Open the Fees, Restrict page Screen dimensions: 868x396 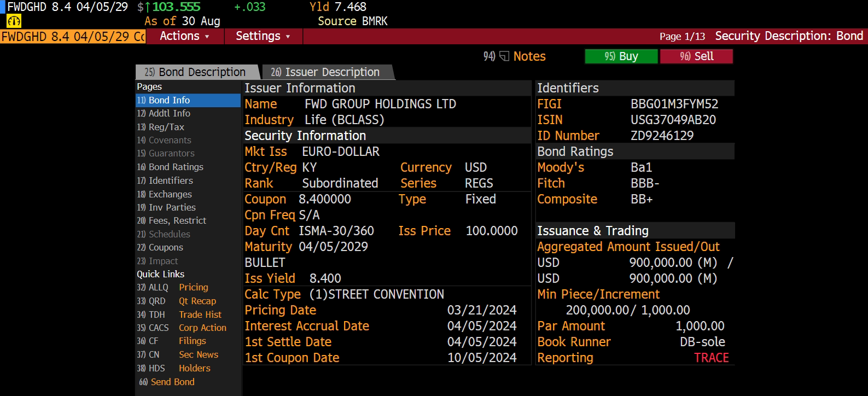coord(188,220)
